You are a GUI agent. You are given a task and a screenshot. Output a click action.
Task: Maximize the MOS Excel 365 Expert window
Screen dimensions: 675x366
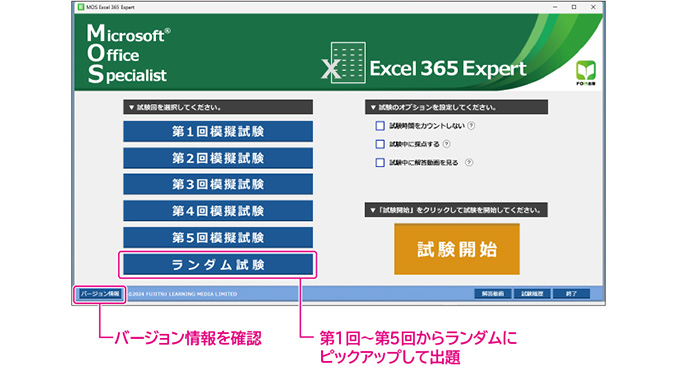(x=574, y=7)
